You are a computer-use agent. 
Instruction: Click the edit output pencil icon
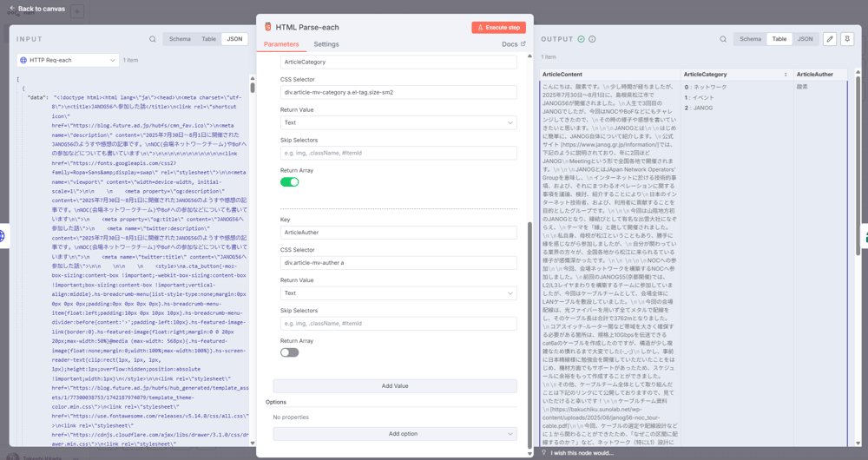click(x=830, y=39)
